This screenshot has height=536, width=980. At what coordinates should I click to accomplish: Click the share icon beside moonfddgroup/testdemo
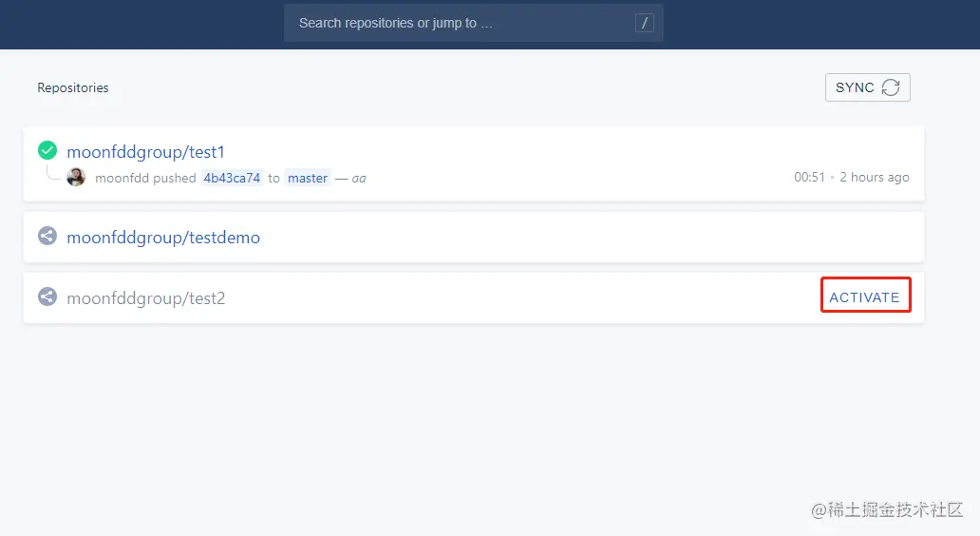click(47, 236)
